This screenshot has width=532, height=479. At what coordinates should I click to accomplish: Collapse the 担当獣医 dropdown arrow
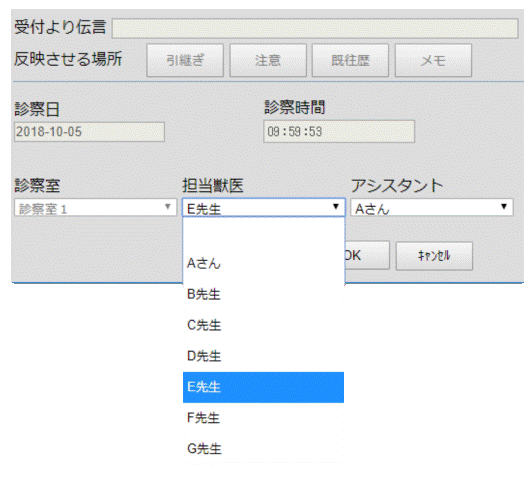(336, 207)
